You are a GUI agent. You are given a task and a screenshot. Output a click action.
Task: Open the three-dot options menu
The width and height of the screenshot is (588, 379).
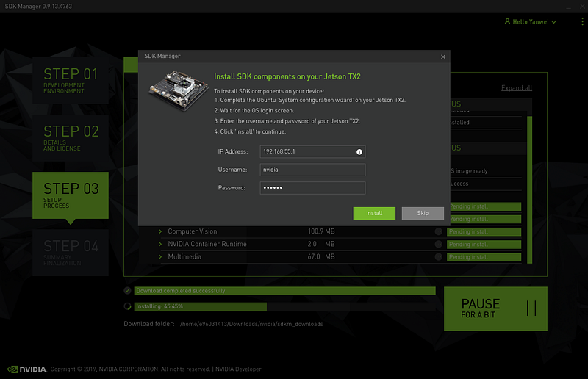tap(582, 22)
